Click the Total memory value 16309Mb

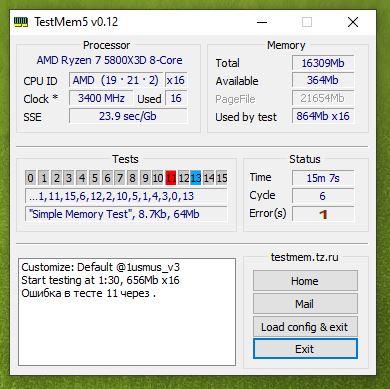(323, 63)
